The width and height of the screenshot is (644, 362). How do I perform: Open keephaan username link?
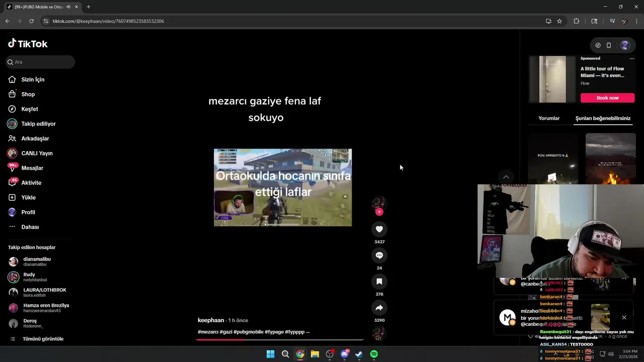pos(211,320)
